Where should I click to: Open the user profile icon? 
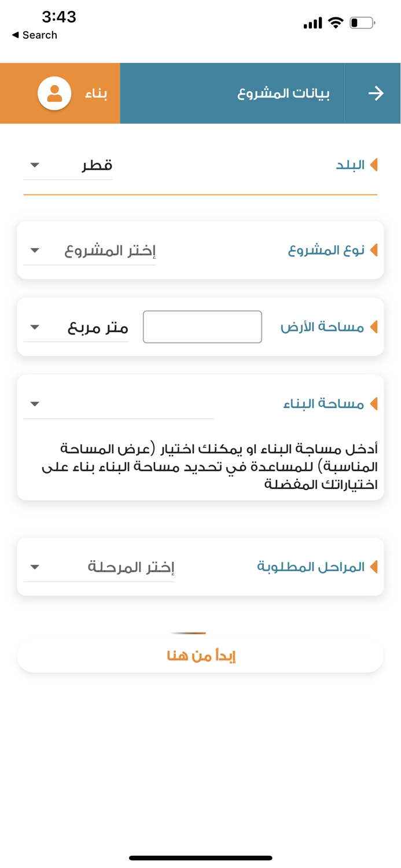point(53,93)
